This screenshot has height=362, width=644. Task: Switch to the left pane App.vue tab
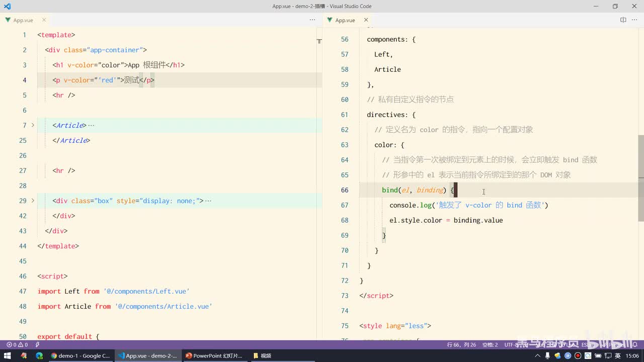tap(23, 20)
